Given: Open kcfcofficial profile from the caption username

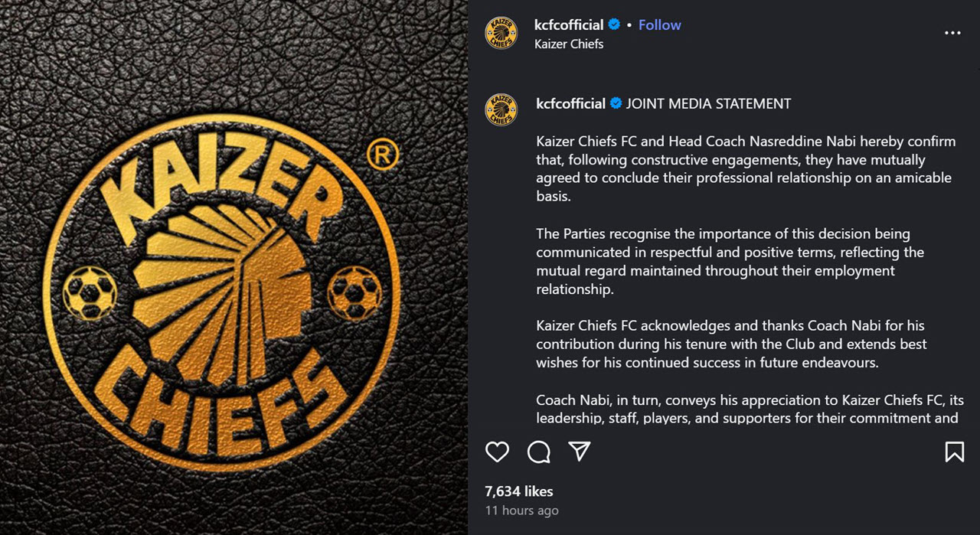Looking at the screenshot, I should pos(570,103).
